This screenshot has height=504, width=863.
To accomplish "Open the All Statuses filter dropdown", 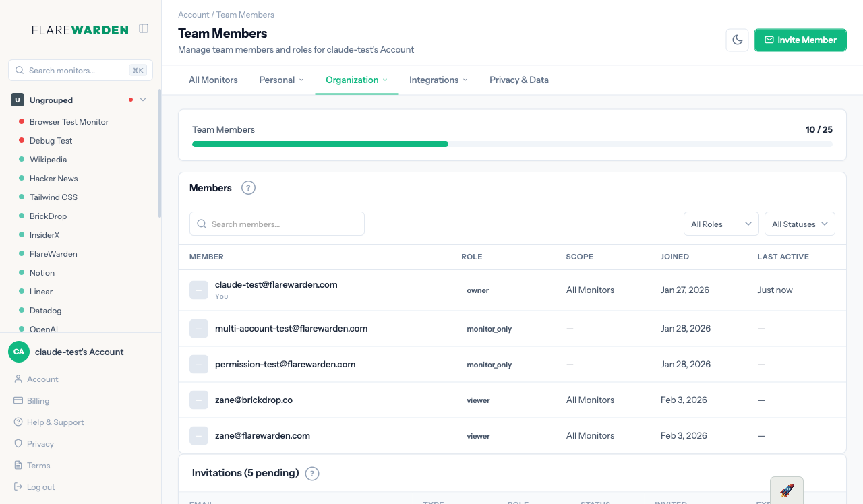I will [799, 224].
